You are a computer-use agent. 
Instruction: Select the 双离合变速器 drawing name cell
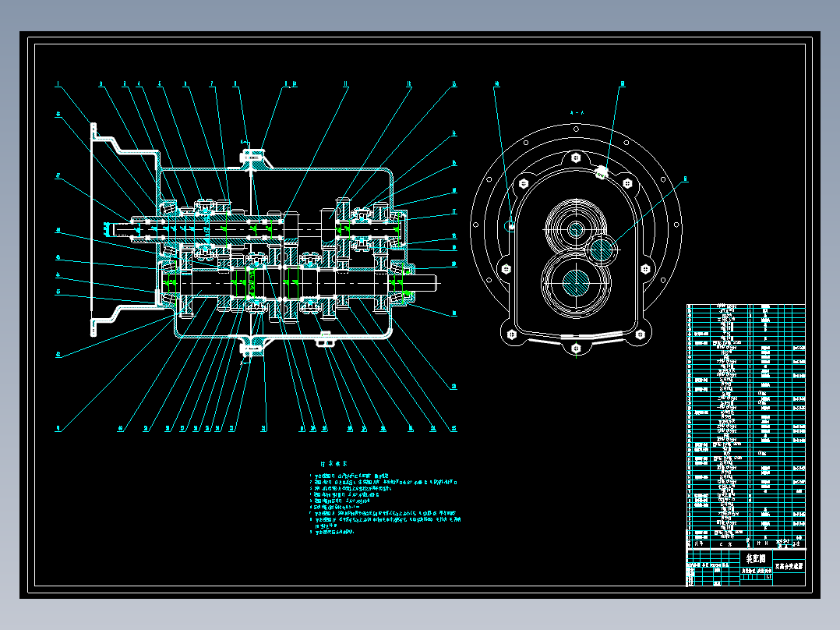tap(789, 566)
